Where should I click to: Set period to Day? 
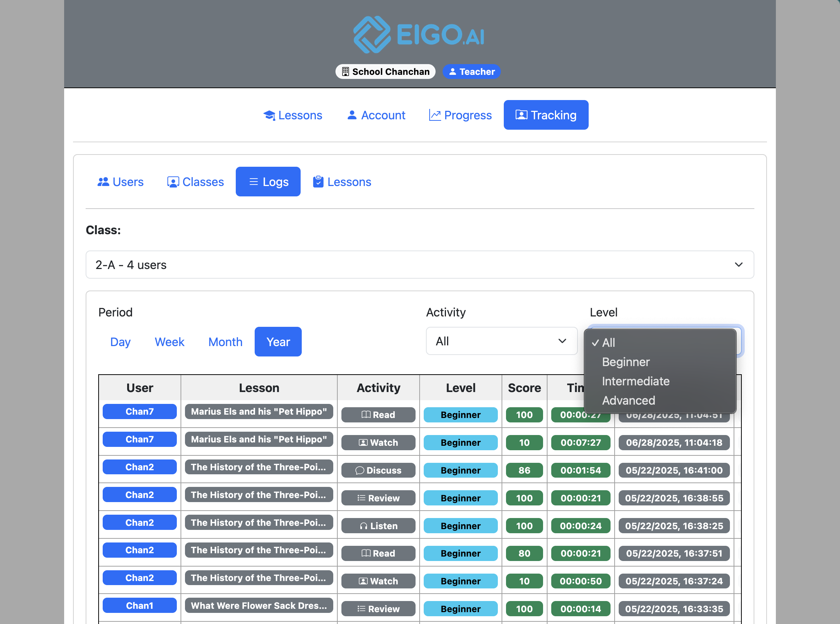[x=120, y=342]
